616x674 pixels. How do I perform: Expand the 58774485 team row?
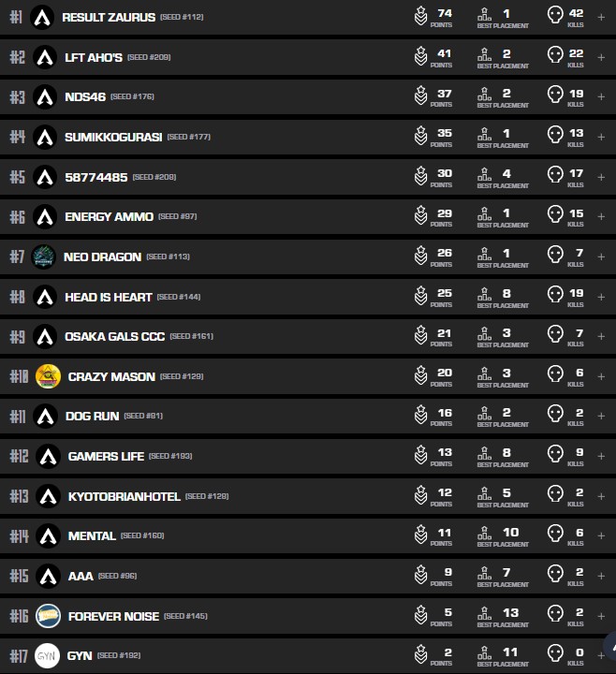(x=601, y=177)
